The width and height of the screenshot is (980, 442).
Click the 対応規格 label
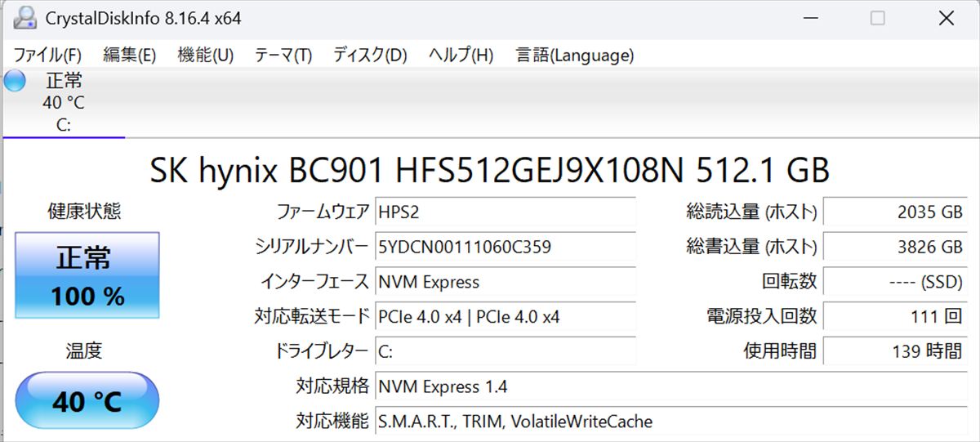(x=332, y=386)
